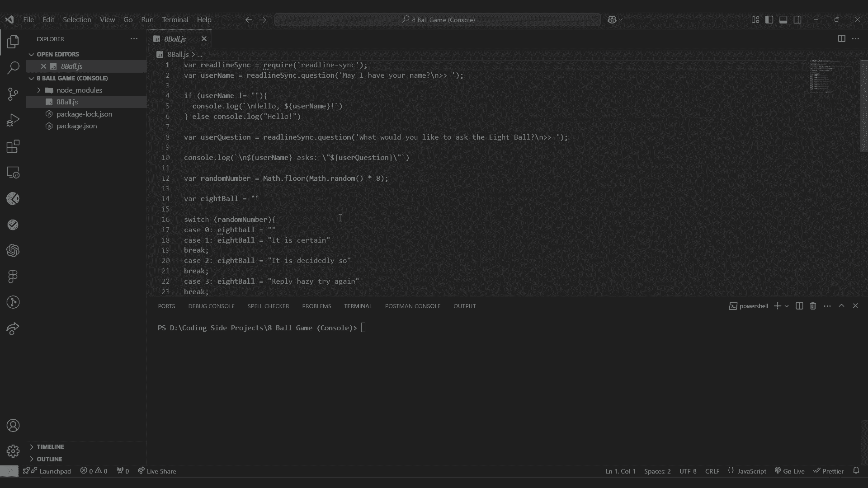The width and height of the screenshot is (868, 488).
Task: Open Explorer Views and More Actions
Action: 134,39
